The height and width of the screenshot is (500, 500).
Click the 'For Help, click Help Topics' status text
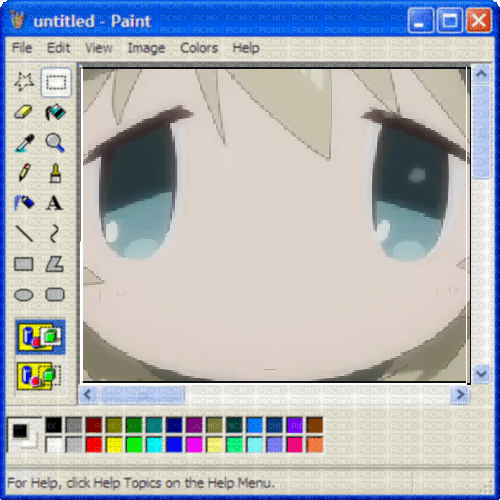pos(141,483)
